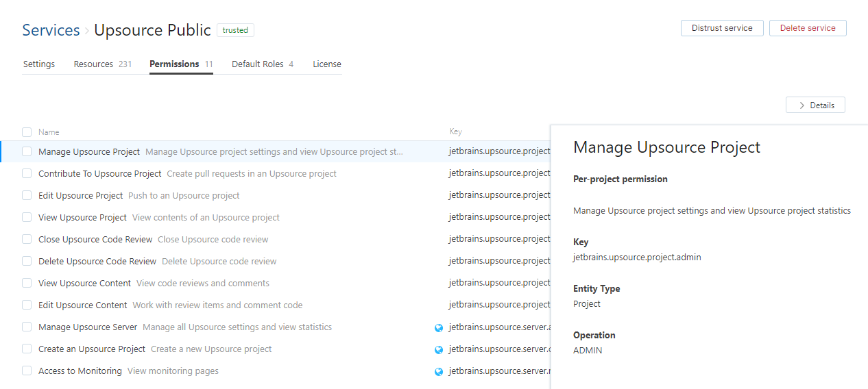Click globe icon beside Manage Upsource Server key
Viewport: 868px width, 389px height.
click(x=439, y=327)
